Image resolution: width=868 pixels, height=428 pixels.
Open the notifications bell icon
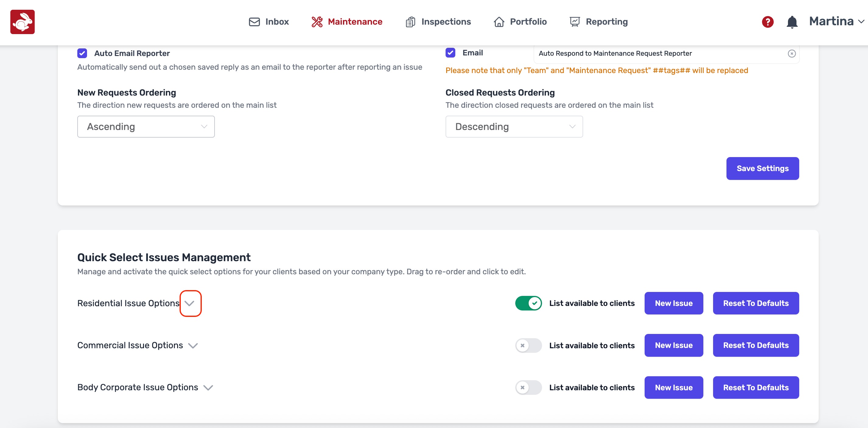point(792,22)
